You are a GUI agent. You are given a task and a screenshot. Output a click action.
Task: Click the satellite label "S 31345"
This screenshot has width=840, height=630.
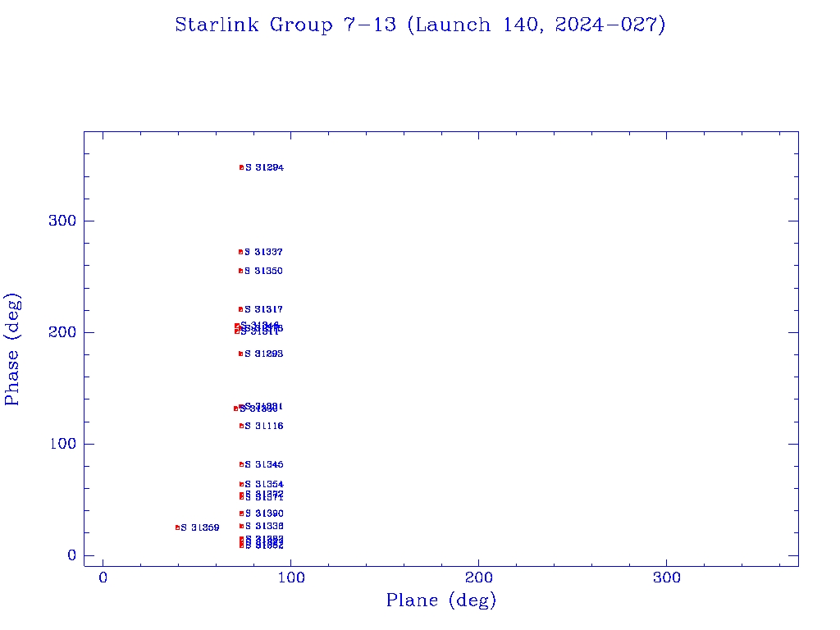pyautogui.click(x=264, y=464)
